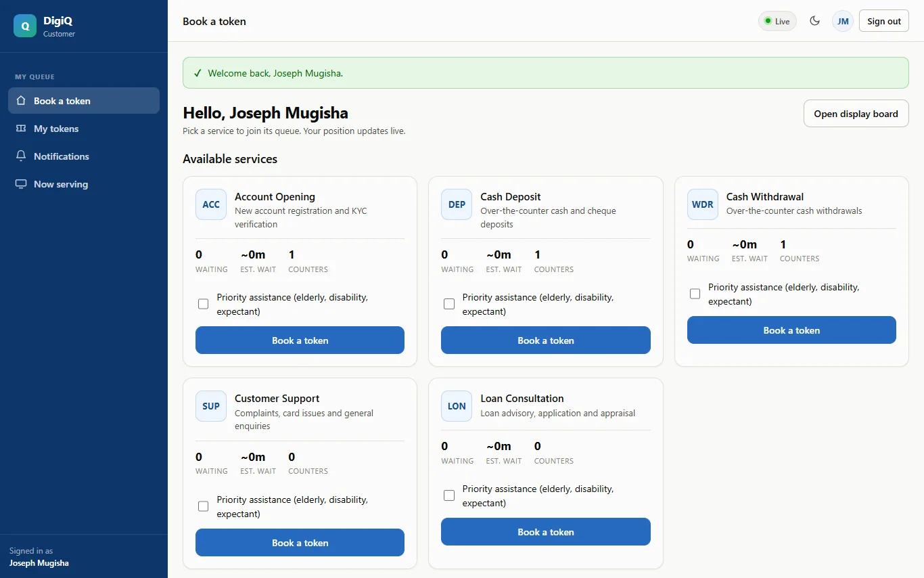
Task: Enable priority assistance for Cash Deposit
Action: [449, 304]
